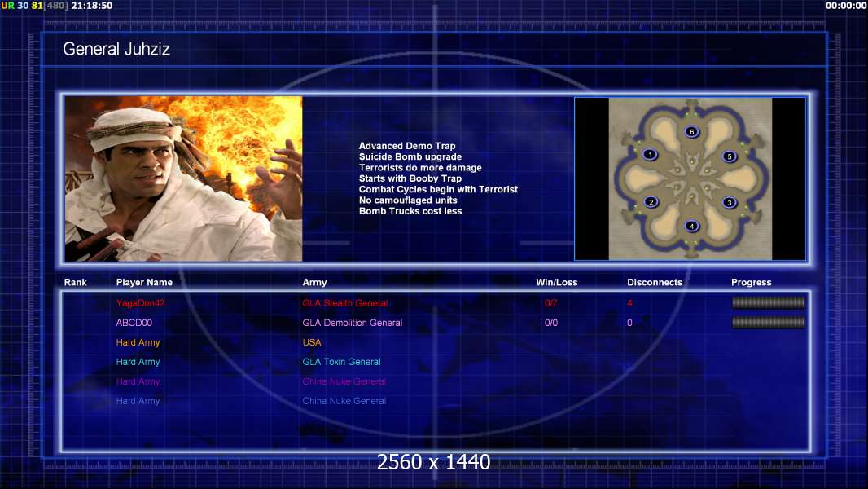Click the blue Hard Army player name

click(138, 400)
